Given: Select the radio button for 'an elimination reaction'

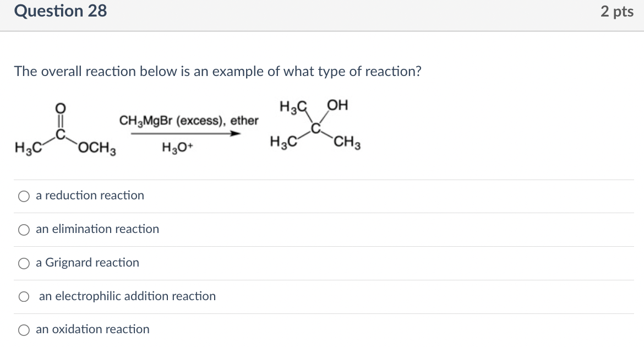Looking at the screenshot, I should [x=24, y=229].
